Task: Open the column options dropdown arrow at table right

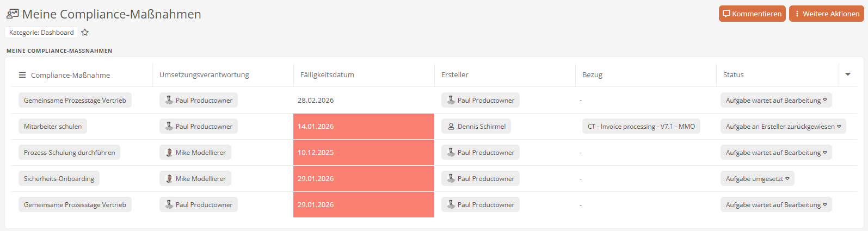Action: [x=848, y=74]
